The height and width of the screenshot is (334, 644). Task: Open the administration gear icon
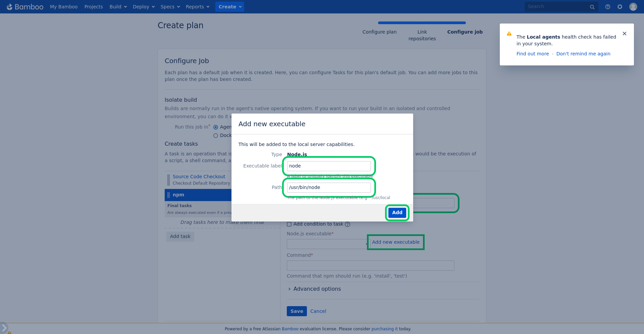[x=620, y=7]
